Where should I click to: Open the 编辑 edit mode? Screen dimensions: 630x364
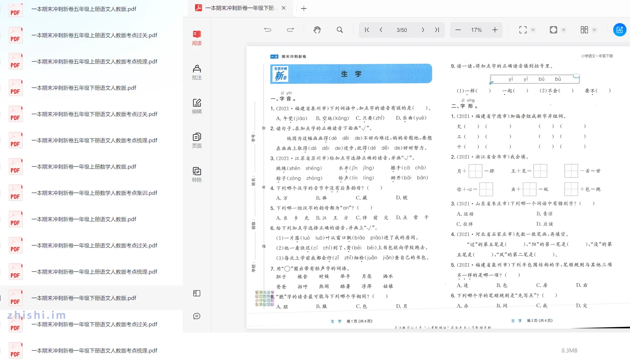tap(197, 106)
